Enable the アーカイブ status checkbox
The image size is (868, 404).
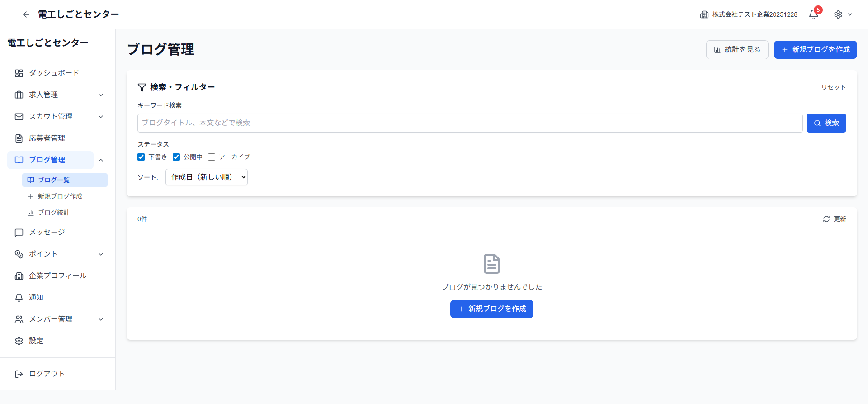coord(212,157)
